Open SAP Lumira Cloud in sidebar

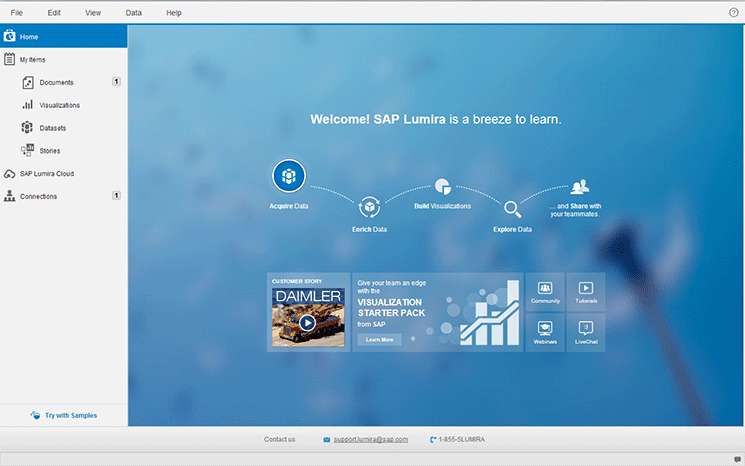point(46,173)
